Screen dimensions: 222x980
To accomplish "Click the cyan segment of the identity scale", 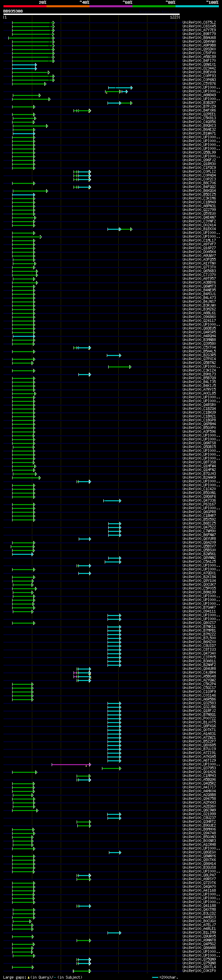I will point(197,6).
